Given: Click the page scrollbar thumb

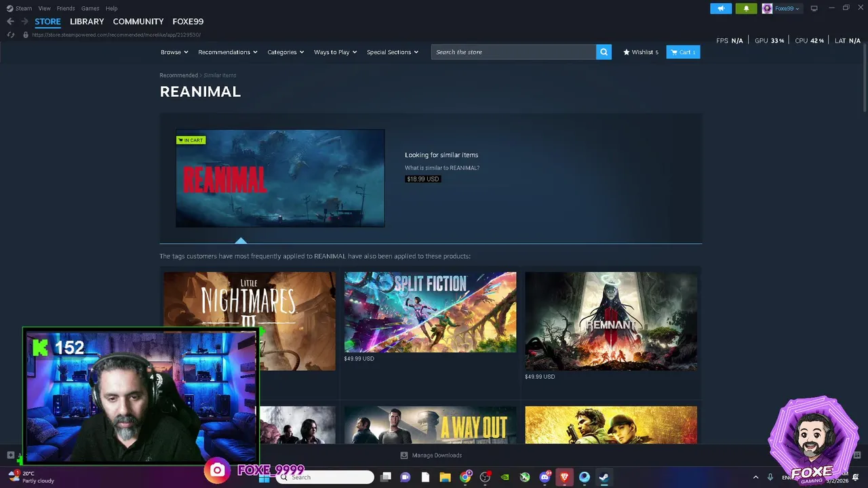Looking at the screenshot, I should (865, 78).
